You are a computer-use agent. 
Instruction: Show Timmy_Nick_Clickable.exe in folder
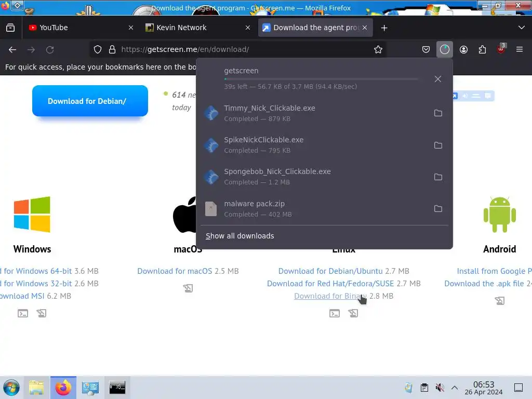[x=438, y=113]
